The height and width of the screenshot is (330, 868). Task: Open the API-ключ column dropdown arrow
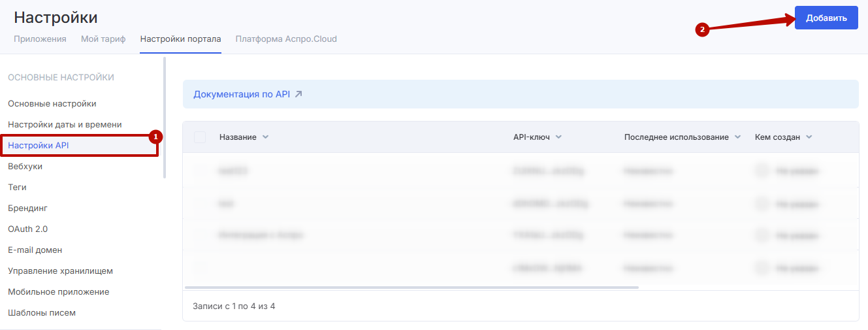(x=558, y=137)
